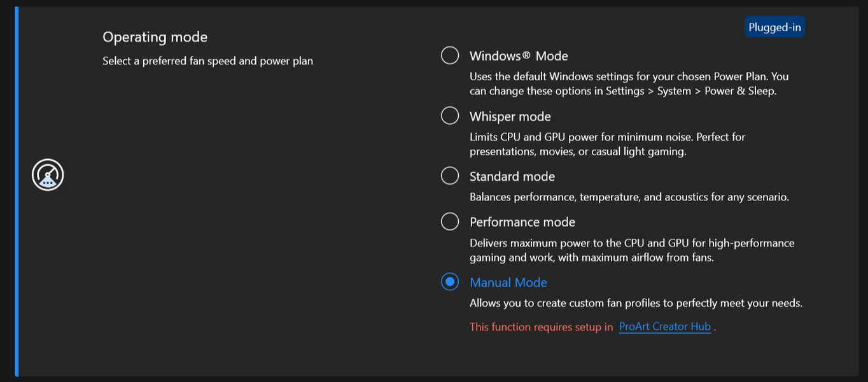Enable the Whisper mode radio button
Image resolution: width=868 pixels, height=382 pixels.
click(450, 116)
